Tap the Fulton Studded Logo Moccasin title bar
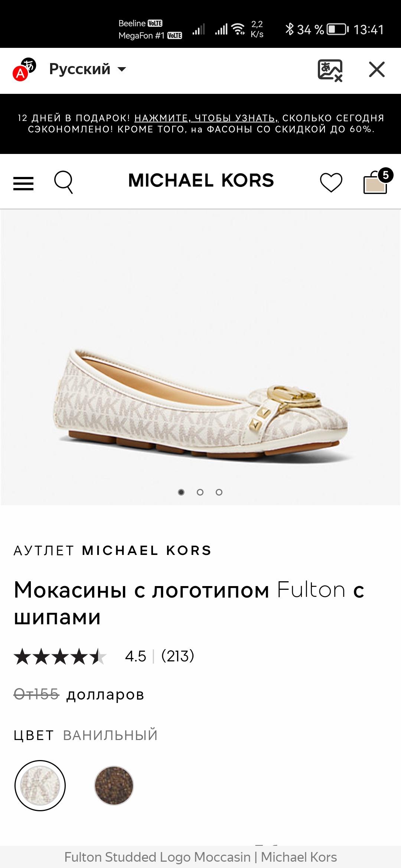 (200, 857)
